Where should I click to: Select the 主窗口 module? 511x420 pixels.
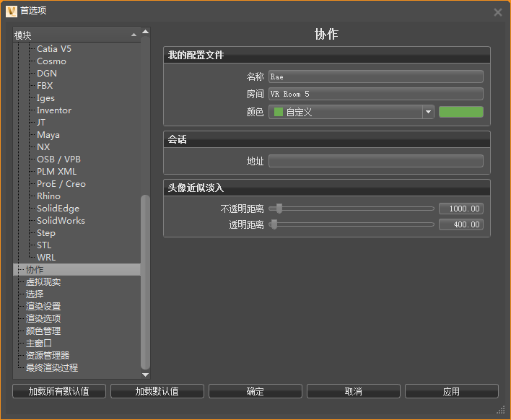click(39, 344)
